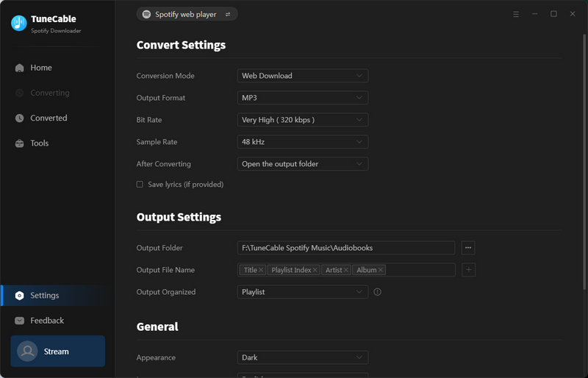The height and width of the screenshot is (378, 588).
Task: Click the Album tag text
Action: pos(367,271)
